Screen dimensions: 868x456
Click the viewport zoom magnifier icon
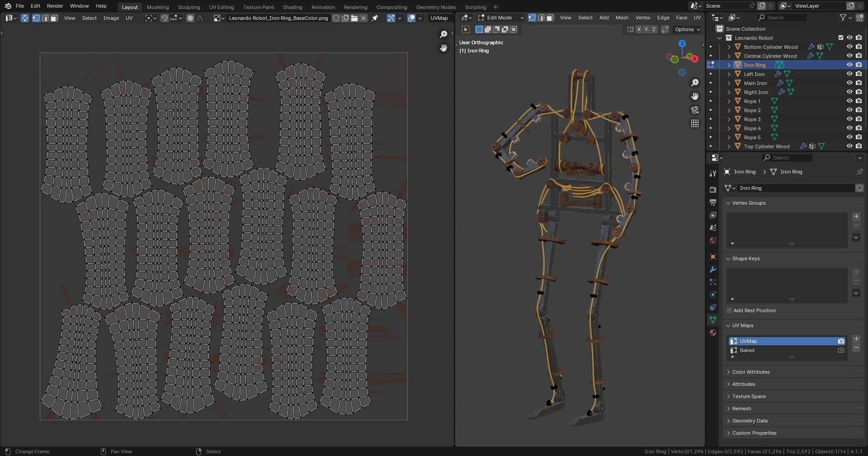coord(695,83)
